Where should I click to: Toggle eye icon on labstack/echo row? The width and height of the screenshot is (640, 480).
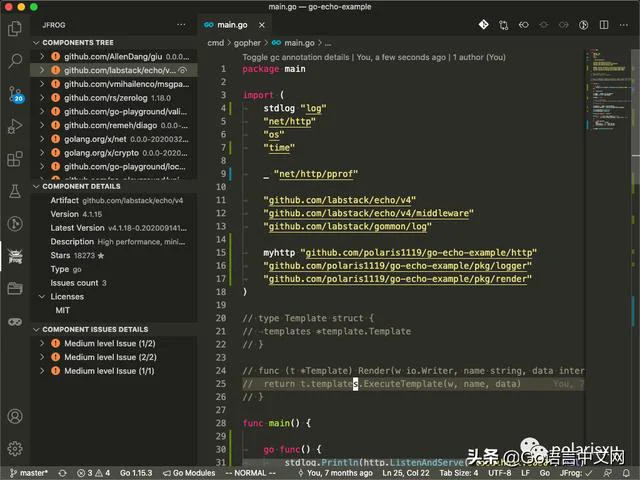[183, 70]
